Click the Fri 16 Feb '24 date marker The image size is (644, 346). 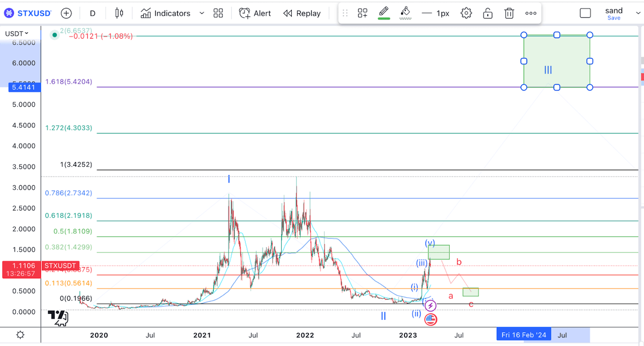click(x=524, y=335)
